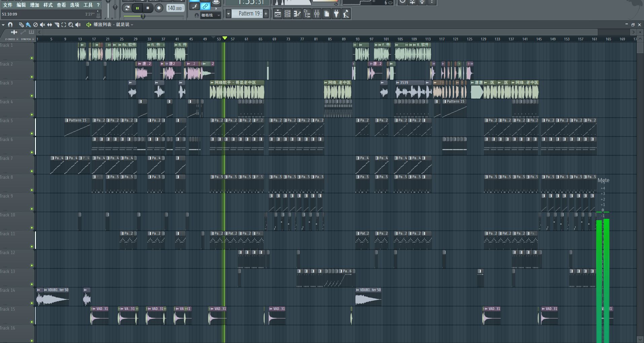
Task: Mute Track 1 with its green dot
Action: (32, 58)
